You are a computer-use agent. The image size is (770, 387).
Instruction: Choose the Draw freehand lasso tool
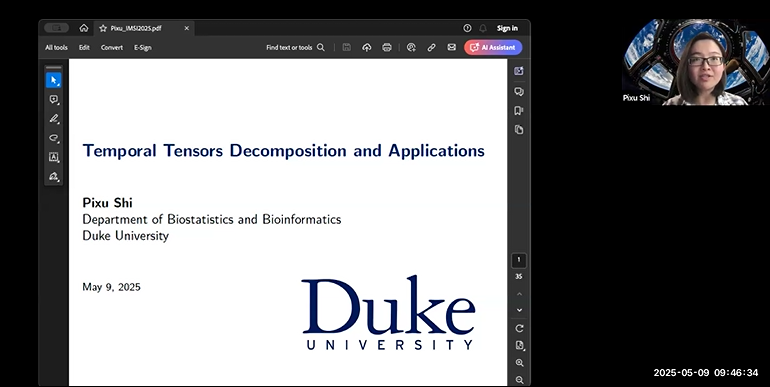[54, 138]
